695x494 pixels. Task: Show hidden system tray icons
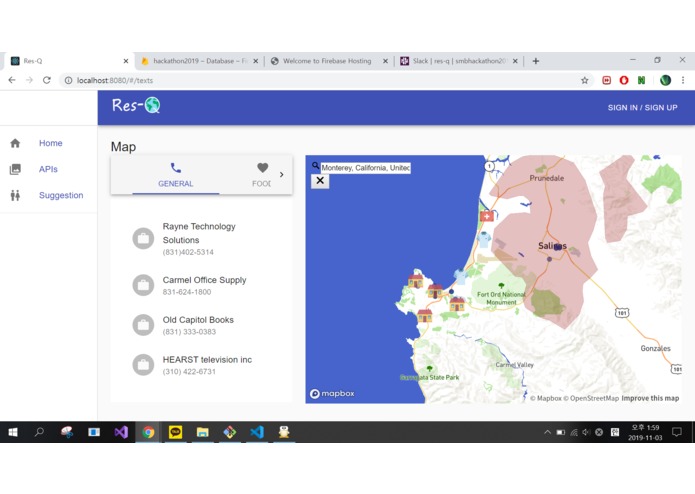pyautogui.click(x=547, y=432)
